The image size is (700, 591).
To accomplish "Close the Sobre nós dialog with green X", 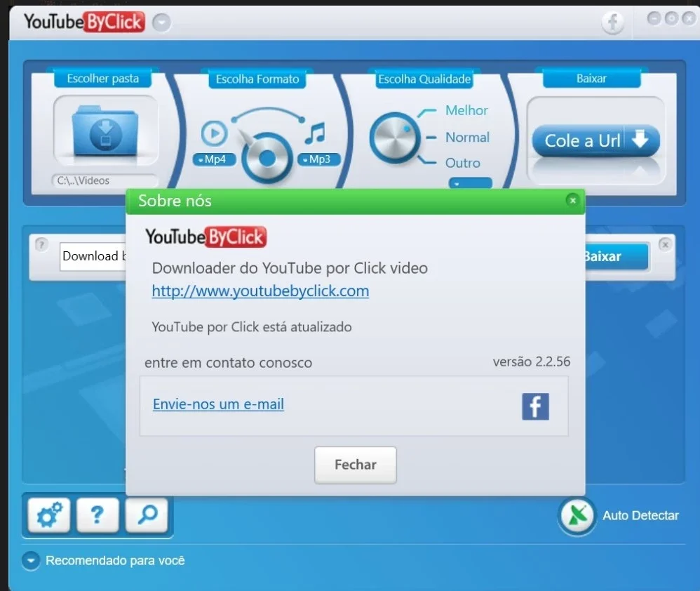I will (x=572, y=201).
